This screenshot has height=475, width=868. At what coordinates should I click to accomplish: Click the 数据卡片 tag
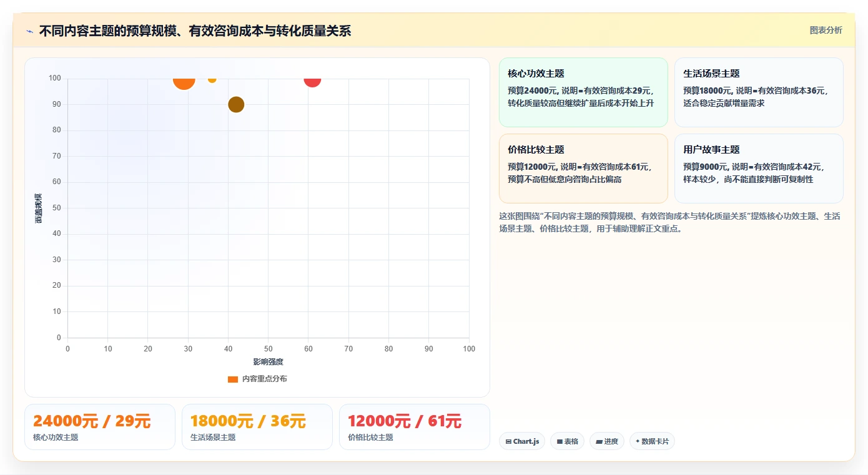tap(652, 441)
